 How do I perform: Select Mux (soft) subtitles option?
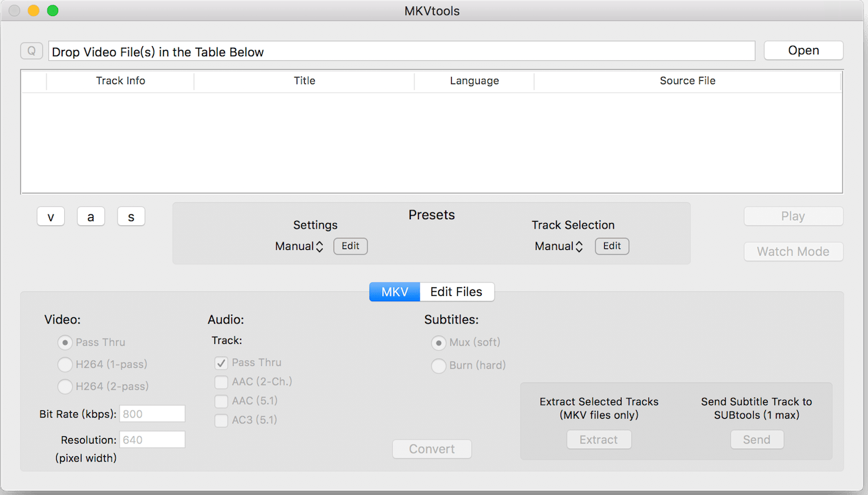438,343
